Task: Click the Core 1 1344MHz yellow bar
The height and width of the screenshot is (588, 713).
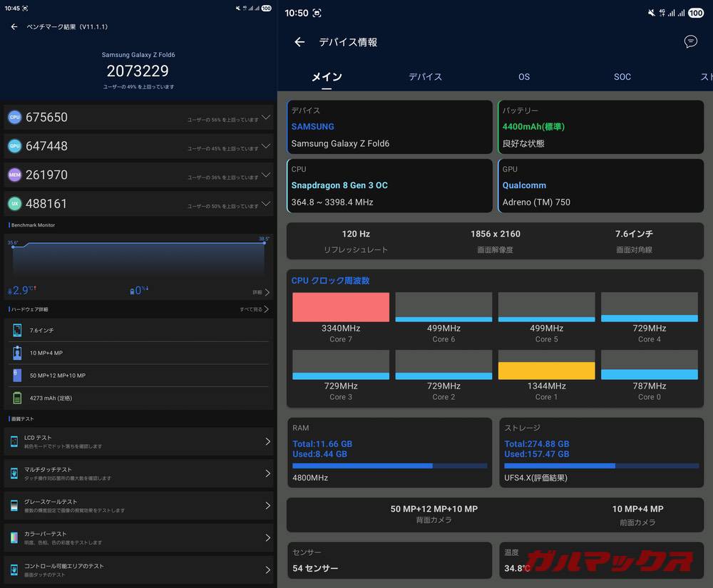Action: (547, 371)
